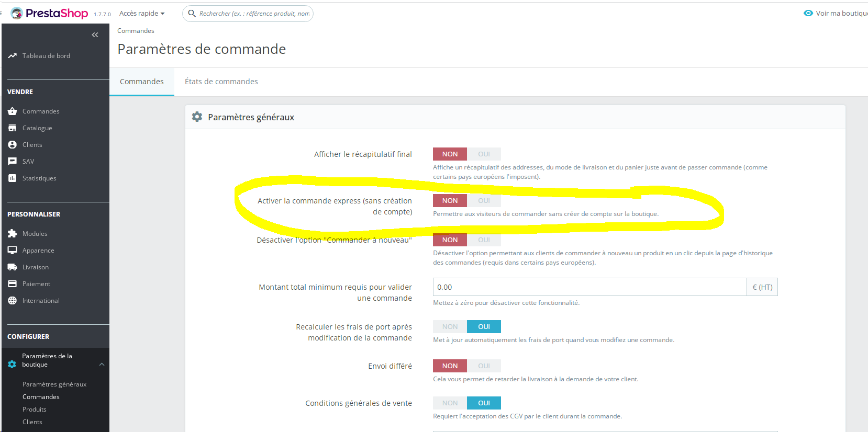
Task: Collapse the sidebar with double-chevron icon
Action: pyautogui.click(x=95, y=35)
